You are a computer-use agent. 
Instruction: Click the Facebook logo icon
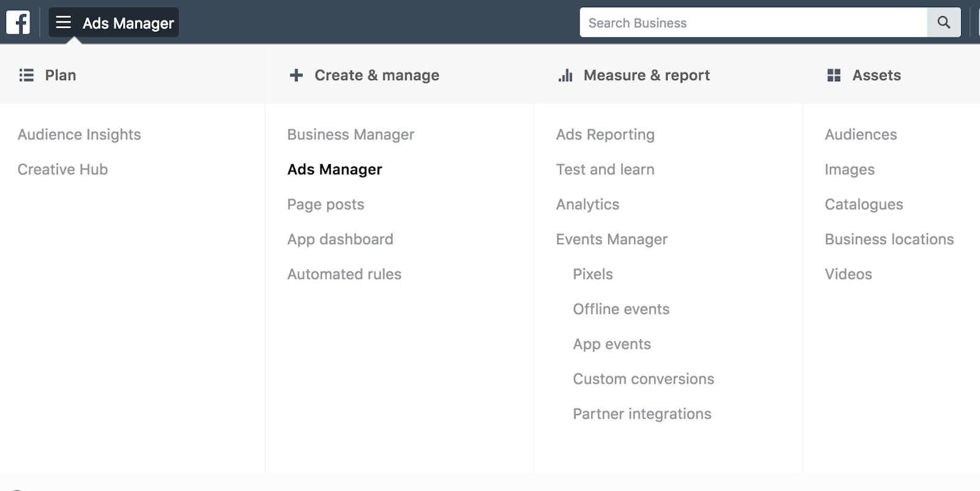[18, 23]
